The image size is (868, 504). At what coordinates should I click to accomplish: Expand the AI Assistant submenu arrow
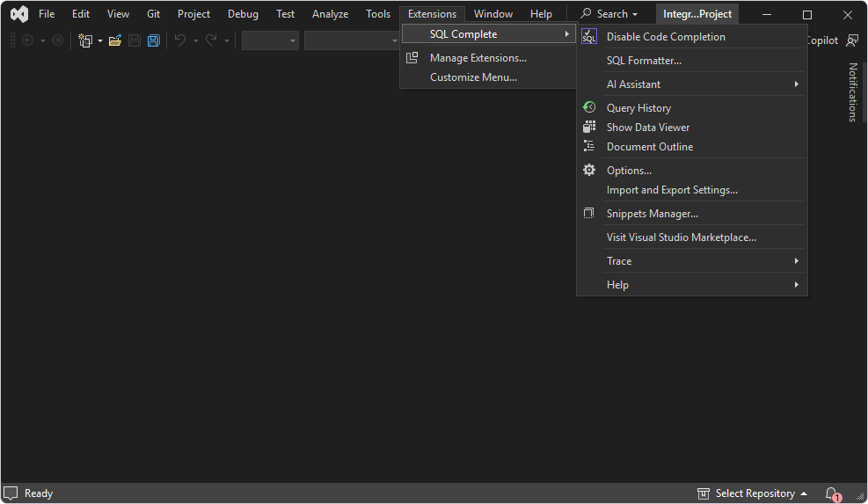tap(797, 84)
